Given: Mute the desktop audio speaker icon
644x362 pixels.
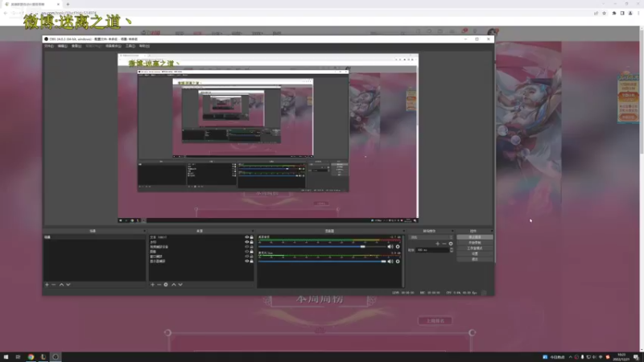Looking at the screenshot, I should (390, 247).
